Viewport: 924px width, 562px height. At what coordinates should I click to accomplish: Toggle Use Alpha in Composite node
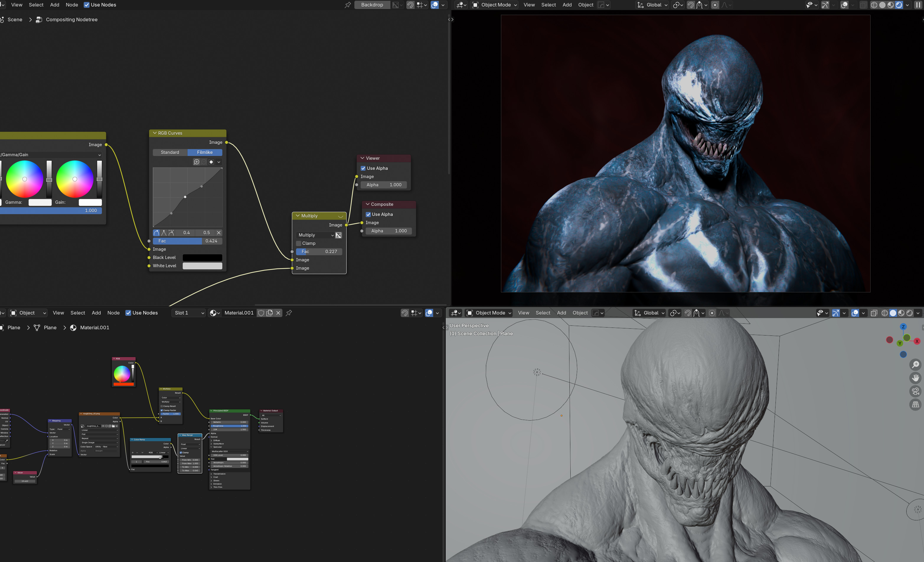click(368, 214)
